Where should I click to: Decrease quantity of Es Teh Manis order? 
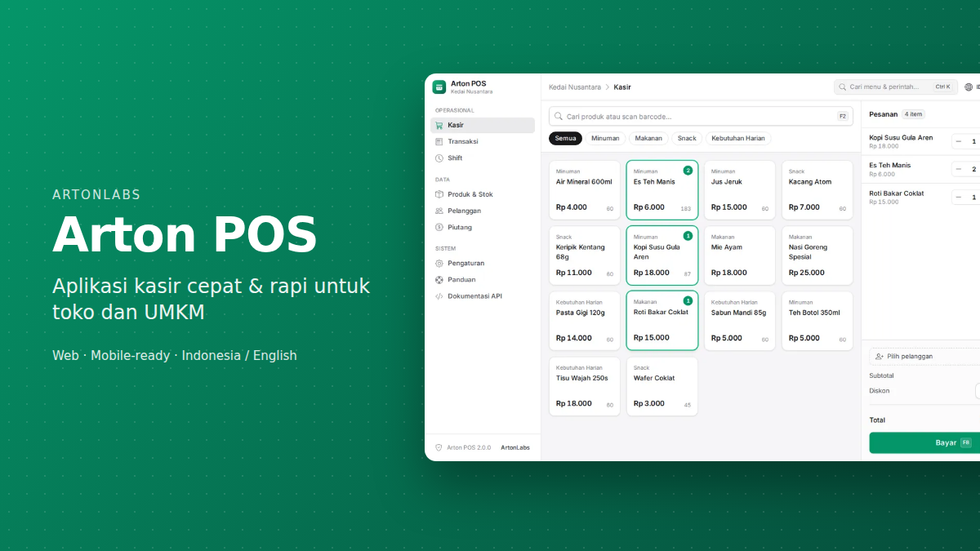(x=959, y=169)
